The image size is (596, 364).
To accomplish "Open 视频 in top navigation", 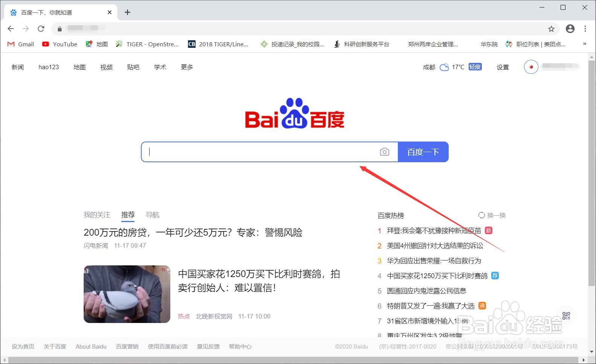I will click(107, 67).
